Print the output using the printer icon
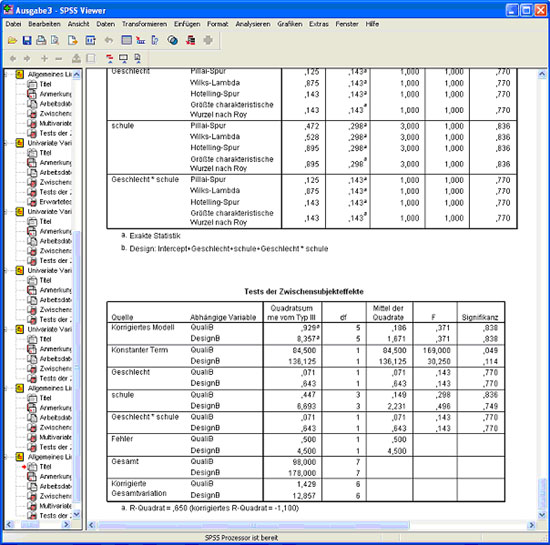Screen dimensions: 550x545 coord(41,40)
